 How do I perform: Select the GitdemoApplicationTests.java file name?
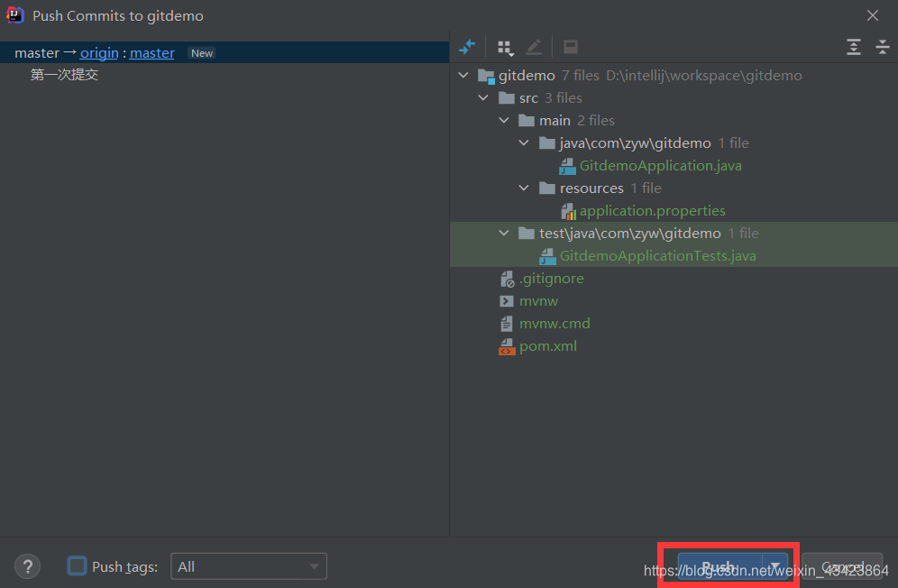pos(657,256)
